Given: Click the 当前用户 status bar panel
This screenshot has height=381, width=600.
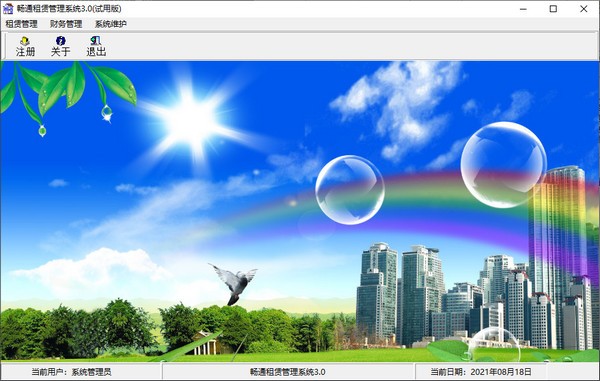Looking at the screenshot, I should (80, 371).
